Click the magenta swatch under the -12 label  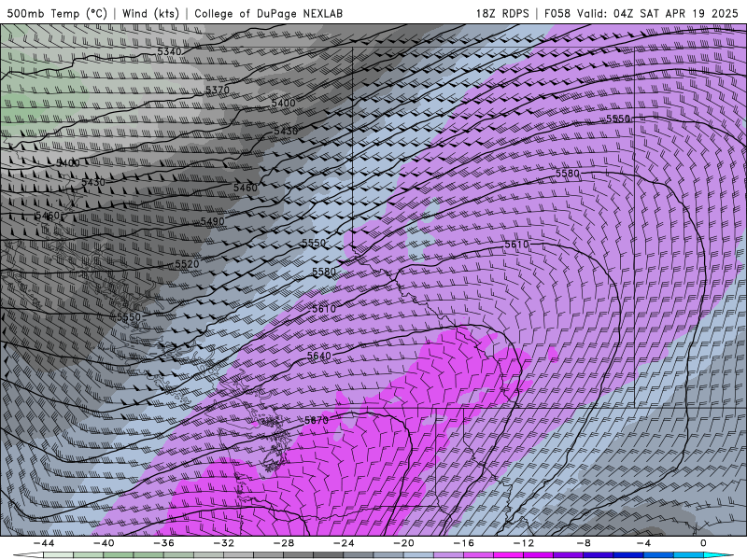509,555
